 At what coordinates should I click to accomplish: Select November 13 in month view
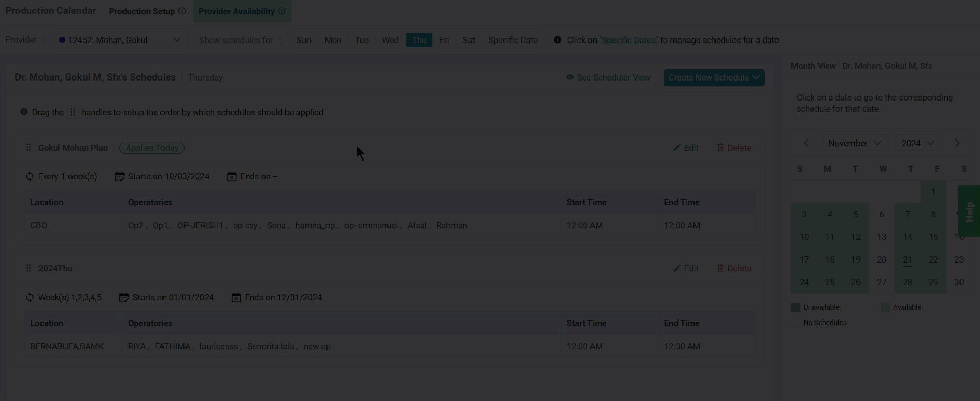click(882, 237)
